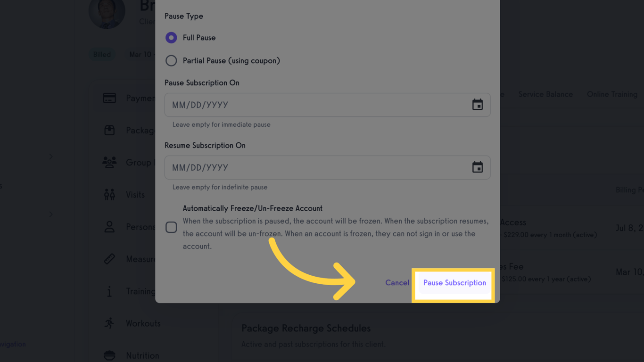The height and width of the screenshot is (362, 644).
Task: Confirm with the Pause Subscription button
Action: coord(454,283)
